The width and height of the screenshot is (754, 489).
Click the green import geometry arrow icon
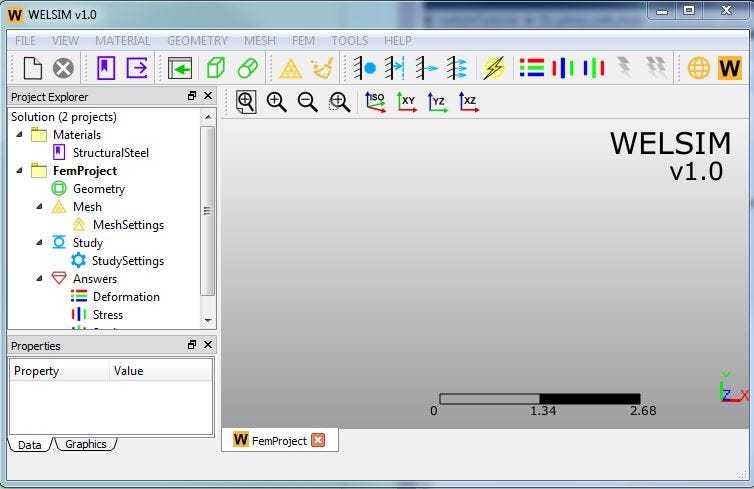point(180,68)
